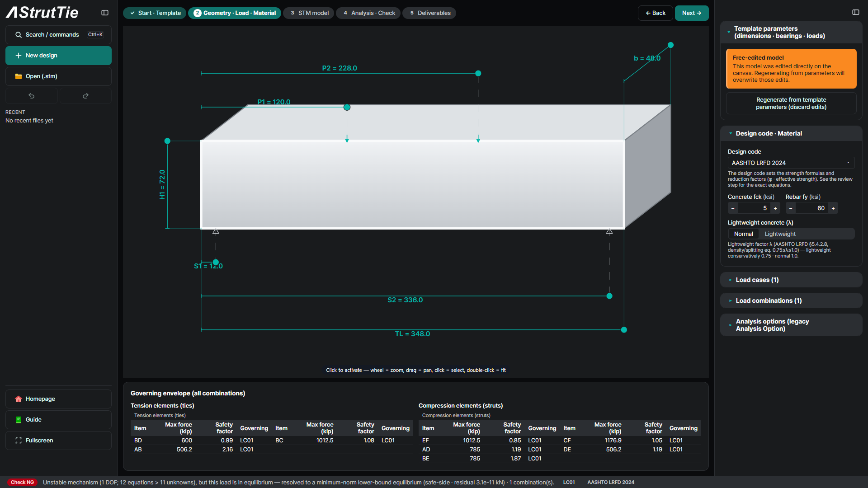The width and height of the screenshot is (868, 488).
Task: Expand Load cases (1) section
Action: coord(791,280)
